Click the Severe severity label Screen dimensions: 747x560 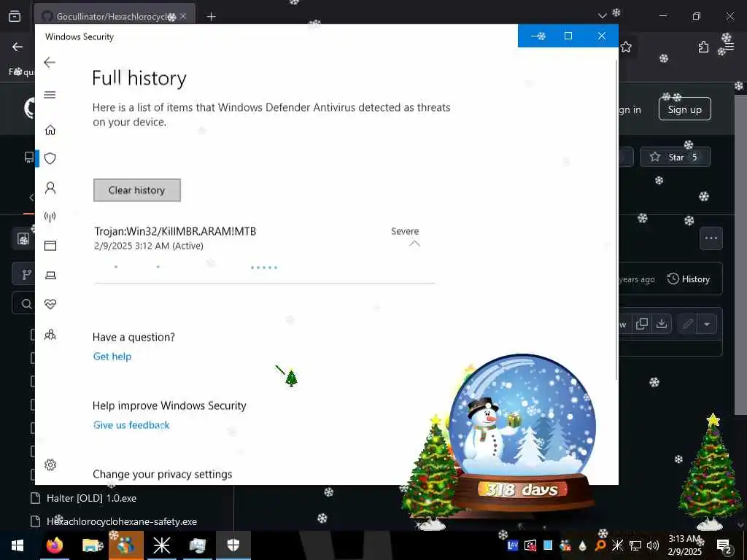(405, 231)
